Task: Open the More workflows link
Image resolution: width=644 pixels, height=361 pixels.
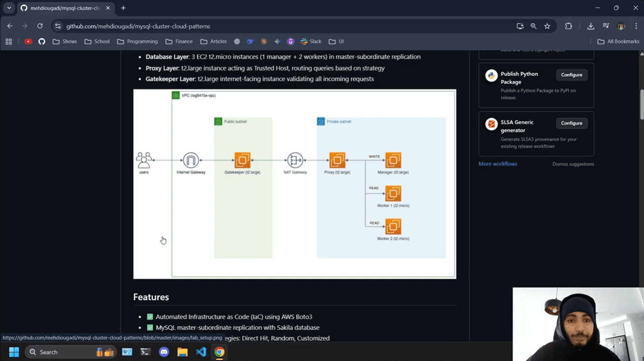Action: 498,164
